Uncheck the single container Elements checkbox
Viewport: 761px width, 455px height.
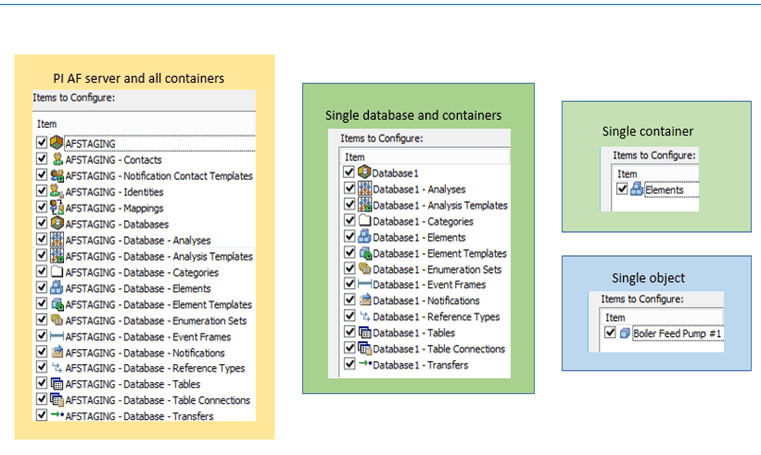[622, 189]
